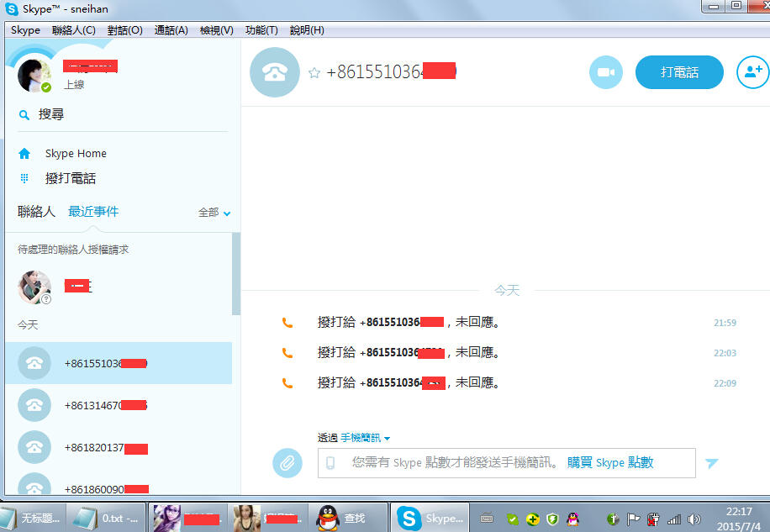This screenshot has height=532, width=770.
Task: Open the 對話(O) menu
Action: (x=124, y=30)
